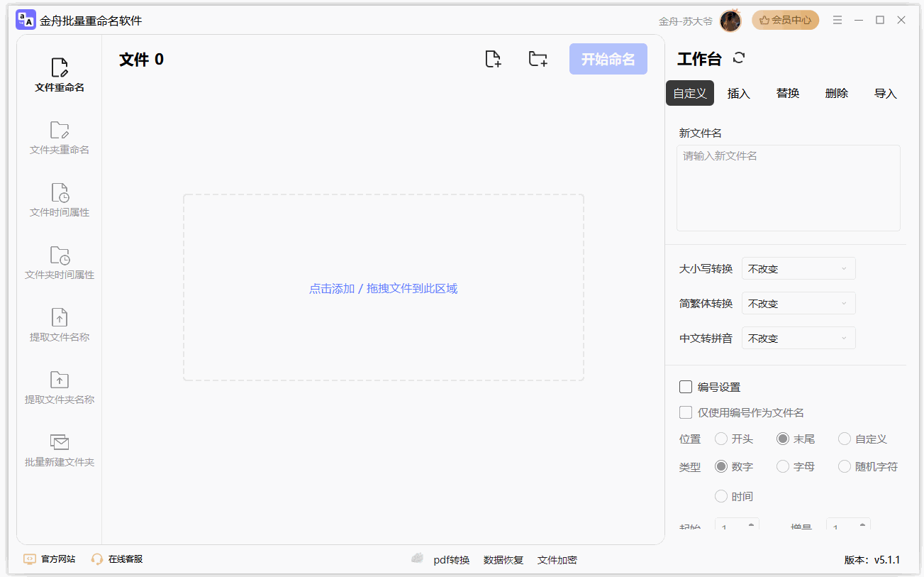This screenshot has height=577, width=924.
Task: Click the 开始命名 button
Action: tap(608, 59)
